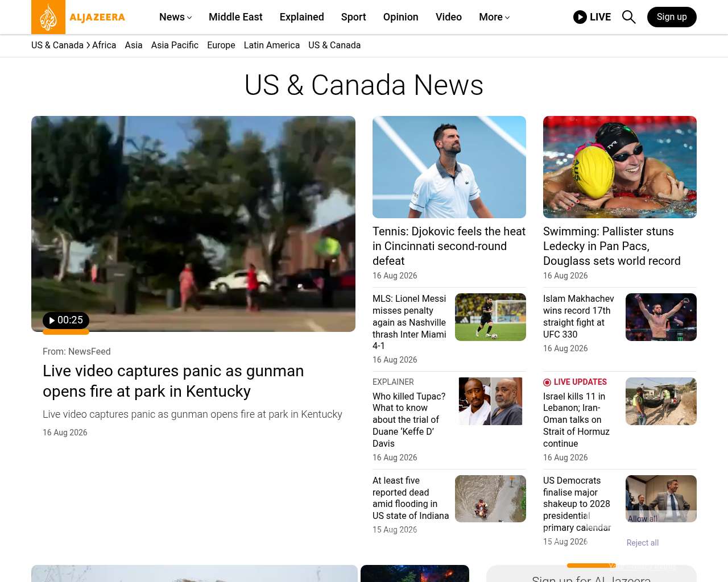Open the Makhachev UFC fight thumbnail
Viewport: 728px width, 582px height.
(x=661, y=317)
